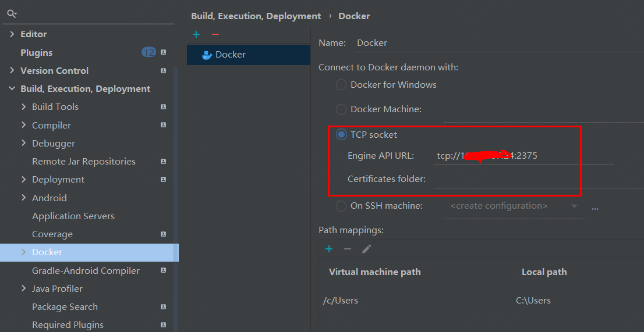Click Build, Execution, Deployment breadcrumb
Image resolution: width=644 pixels, height=332 pixels.
tap(256, 16)
